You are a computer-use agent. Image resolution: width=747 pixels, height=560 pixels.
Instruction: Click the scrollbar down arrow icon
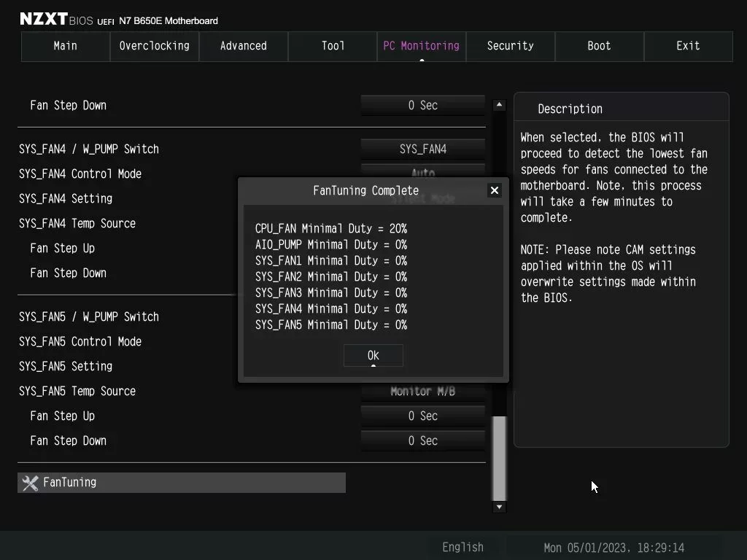click(499, 506)
